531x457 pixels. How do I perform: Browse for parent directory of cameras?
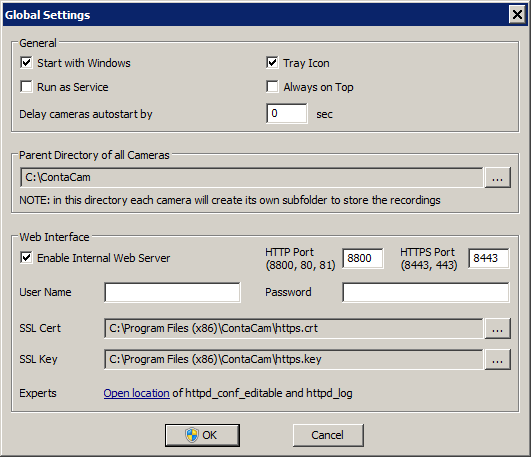tap(497, 177)
